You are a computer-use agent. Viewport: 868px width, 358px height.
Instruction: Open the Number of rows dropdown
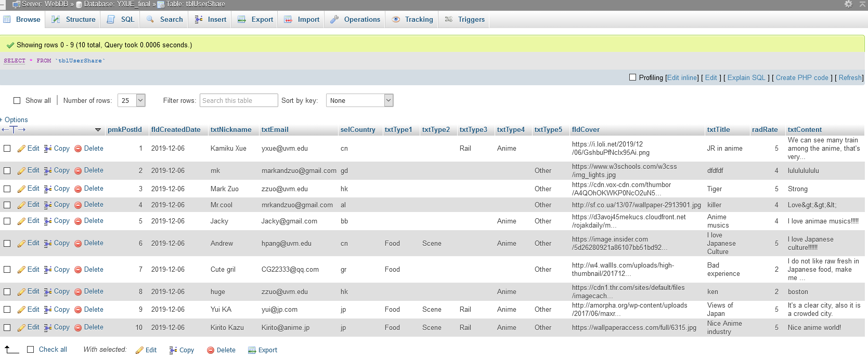tap(131, 100)
